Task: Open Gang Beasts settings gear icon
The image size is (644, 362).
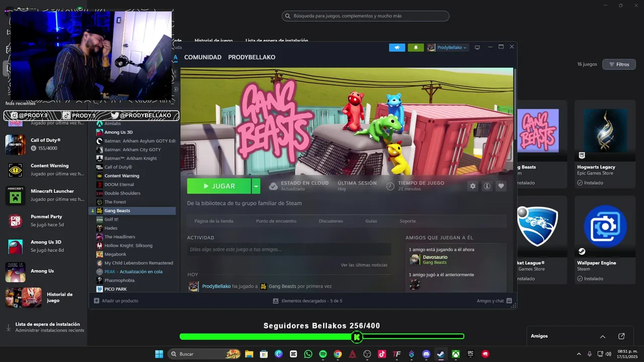Action: click(x=472, y=186)
